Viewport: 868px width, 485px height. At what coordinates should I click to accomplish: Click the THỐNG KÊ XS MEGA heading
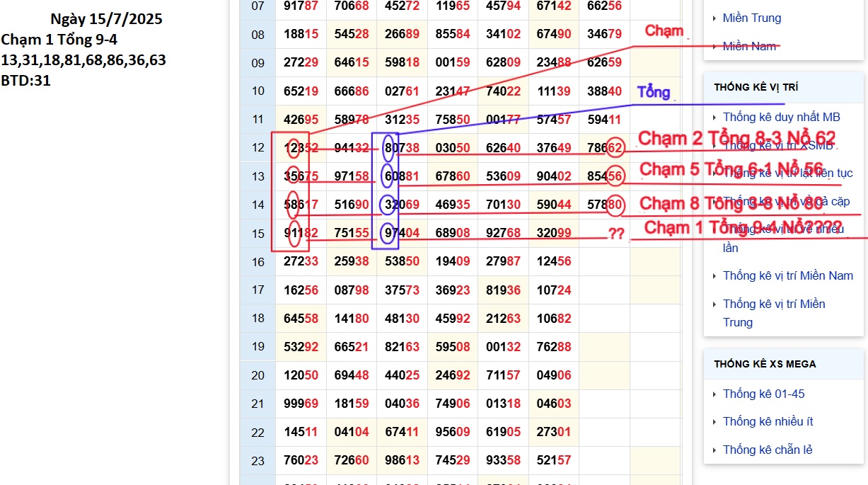point(765,364)
